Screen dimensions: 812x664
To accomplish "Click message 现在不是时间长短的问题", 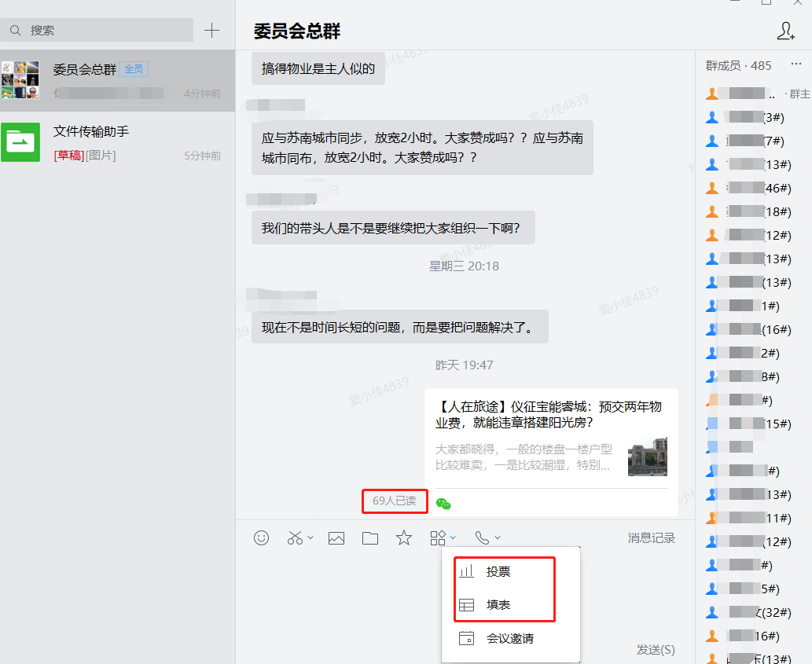I will [x=400, y=327].
